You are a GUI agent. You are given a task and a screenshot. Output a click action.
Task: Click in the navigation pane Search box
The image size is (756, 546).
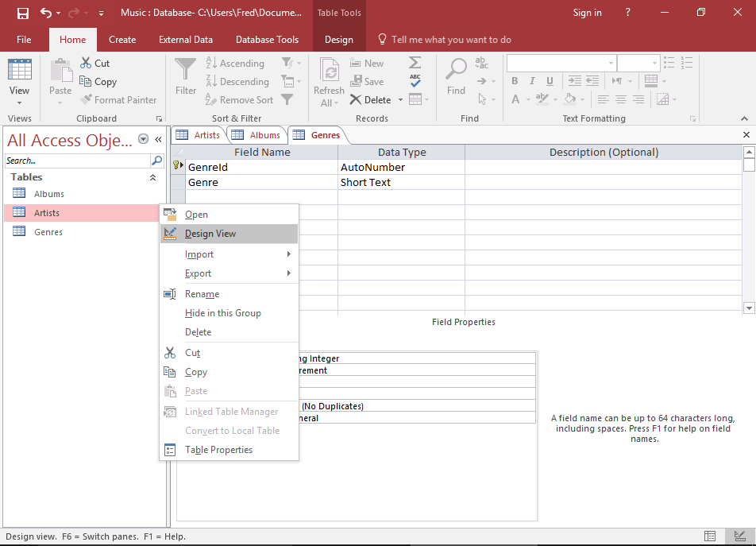pyautogui.click(x=78, y=161)
